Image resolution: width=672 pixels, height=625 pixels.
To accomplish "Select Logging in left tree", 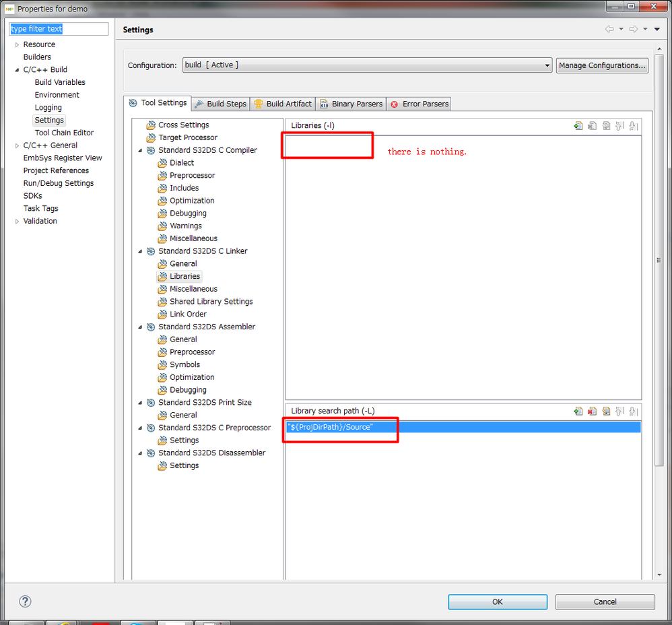I will point(48,108).
